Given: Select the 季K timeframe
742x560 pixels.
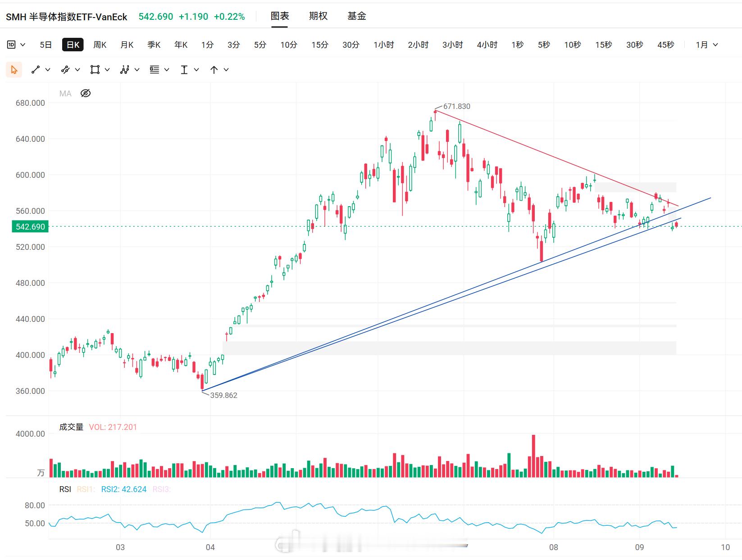Looking at the screenshot, I should (154, 45).
